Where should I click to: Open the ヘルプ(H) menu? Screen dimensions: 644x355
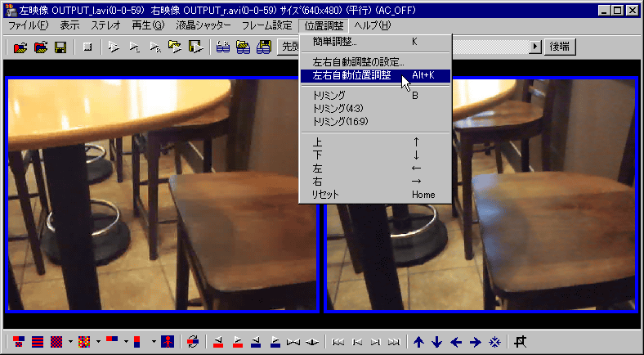[373, 25]
